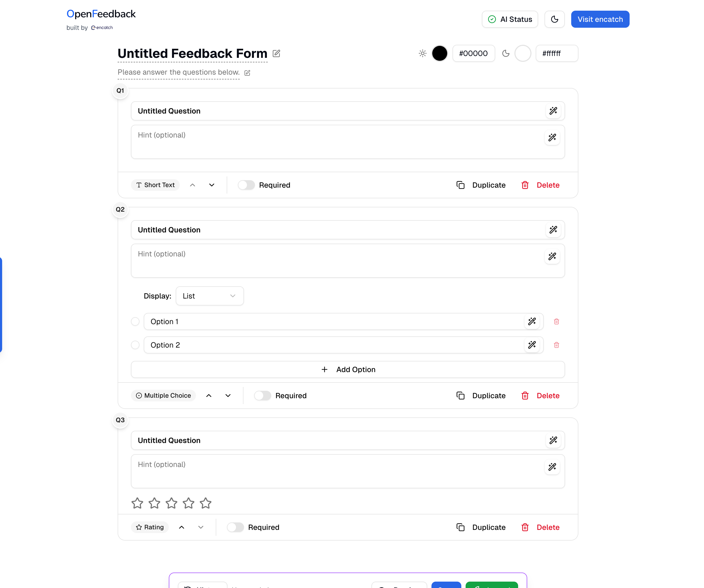
Task: Move Q2 up with the chevron arrow
Action: 209,396
